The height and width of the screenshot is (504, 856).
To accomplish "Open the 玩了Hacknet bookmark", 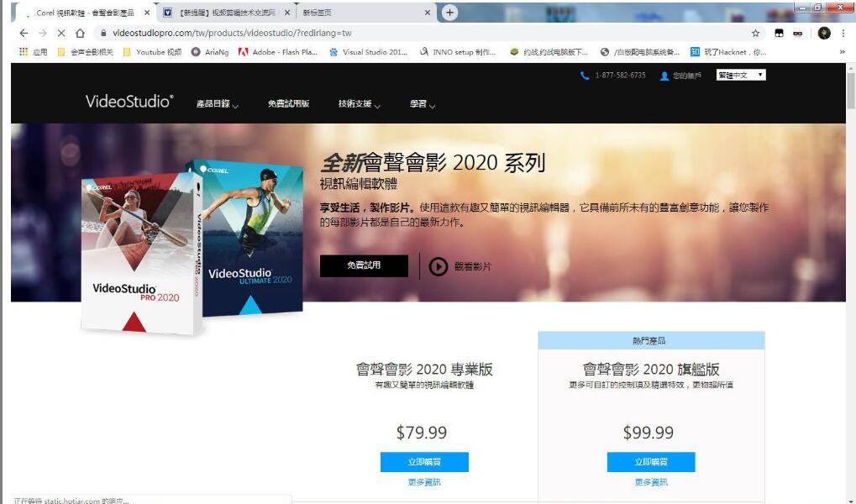I will click(x=727, y=52).
